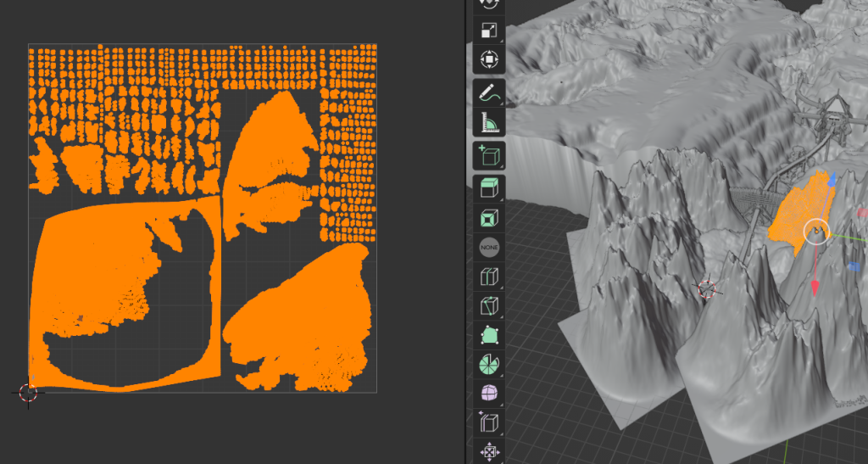Select the Transform tool
Image resolution: width=868 pixels, height=464 pixels.
coord(489,59)
